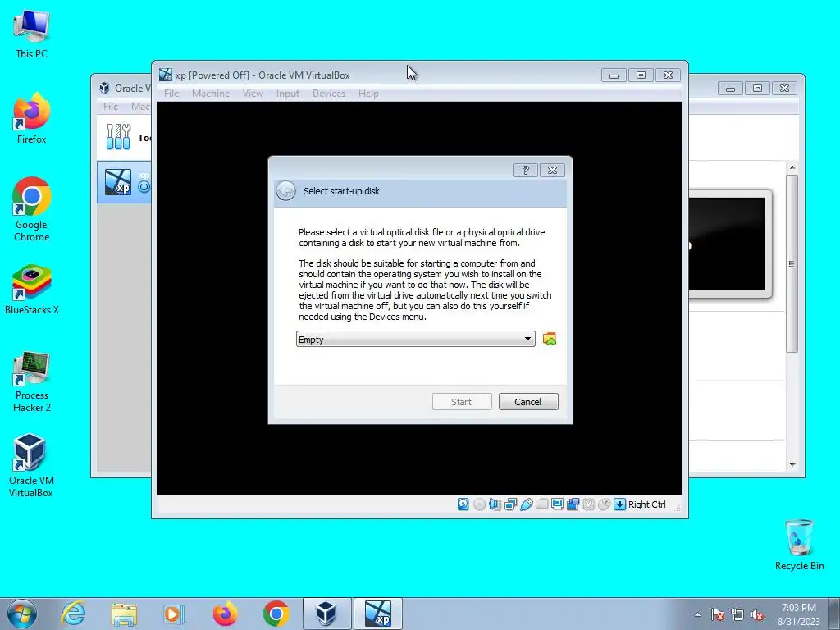Open File Explorer from the taskbar
Image resolution: width=840 pixels, height=630 pixels.
[125, 614]
